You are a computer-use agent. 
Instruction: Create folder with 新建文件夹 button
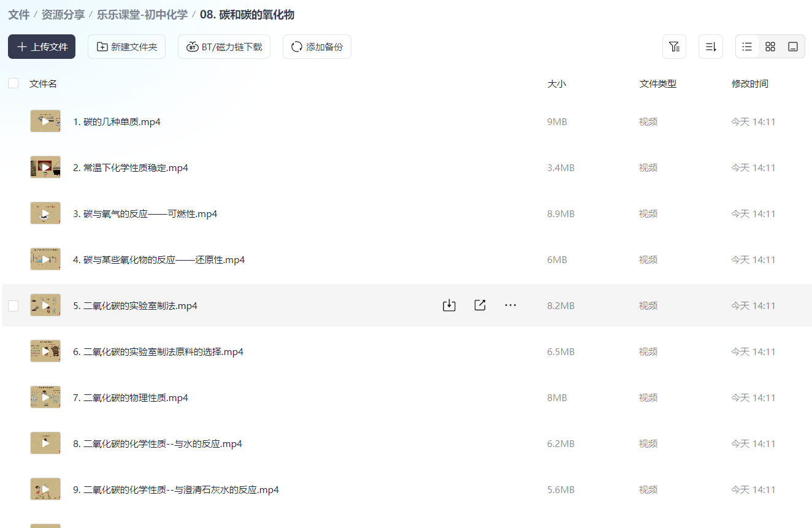point(126,46)
